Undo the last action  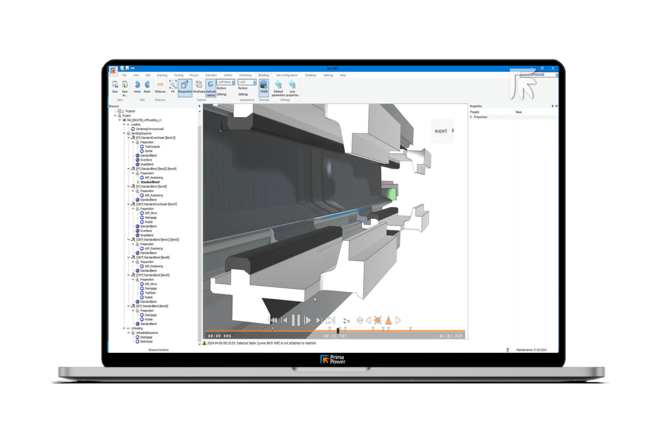tap(137, 87)
